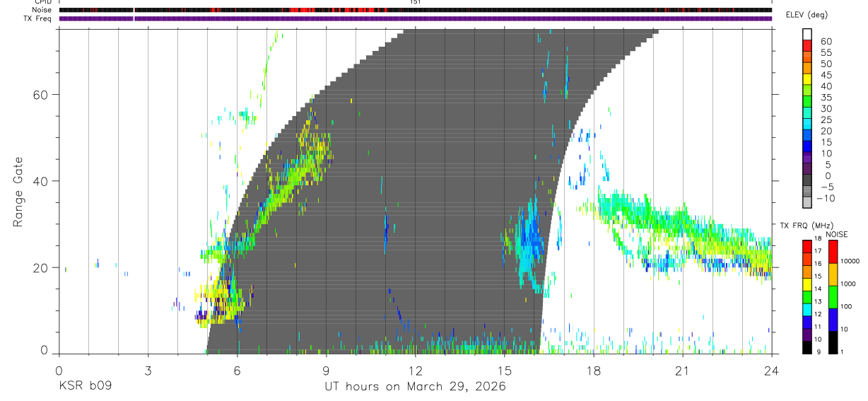This screenshot has height=401, width=868.
Task: Click the black bottom segment of TX FRQ bar
Action: point(808,348)
